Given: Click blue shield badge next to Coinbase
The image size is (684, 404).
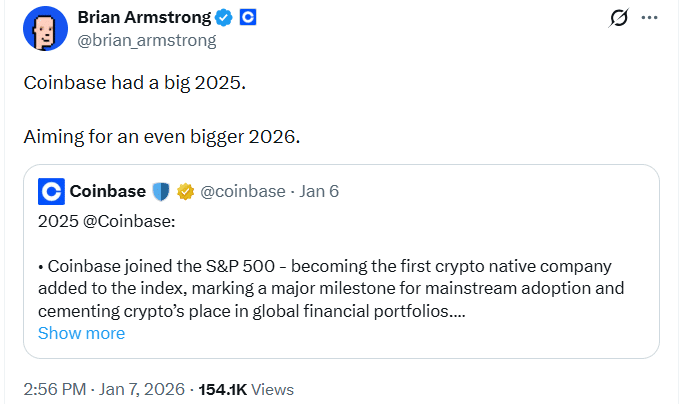Looking at the screenshot, I should (x=161, y=191).
